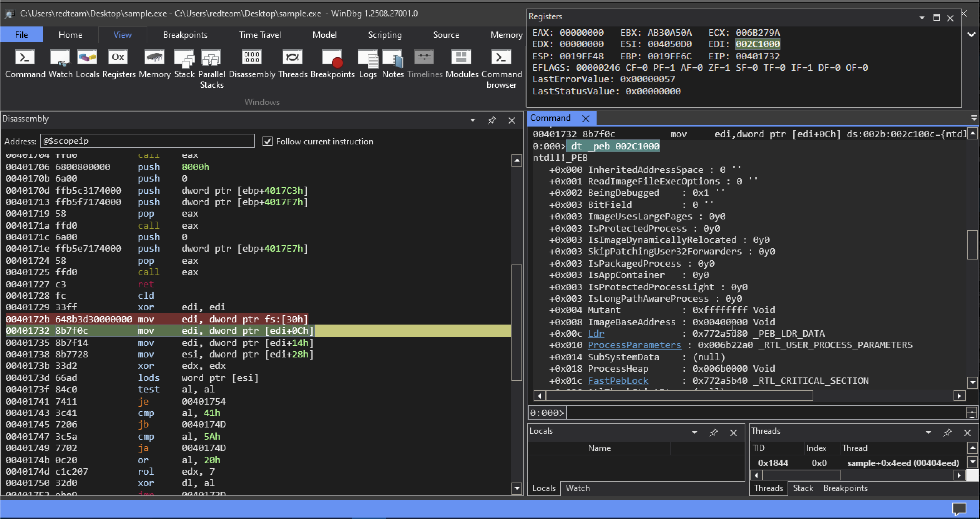This screenshot has width=980, height=519.
Task: Open the Watch window icon
Action: coord(60,64)
